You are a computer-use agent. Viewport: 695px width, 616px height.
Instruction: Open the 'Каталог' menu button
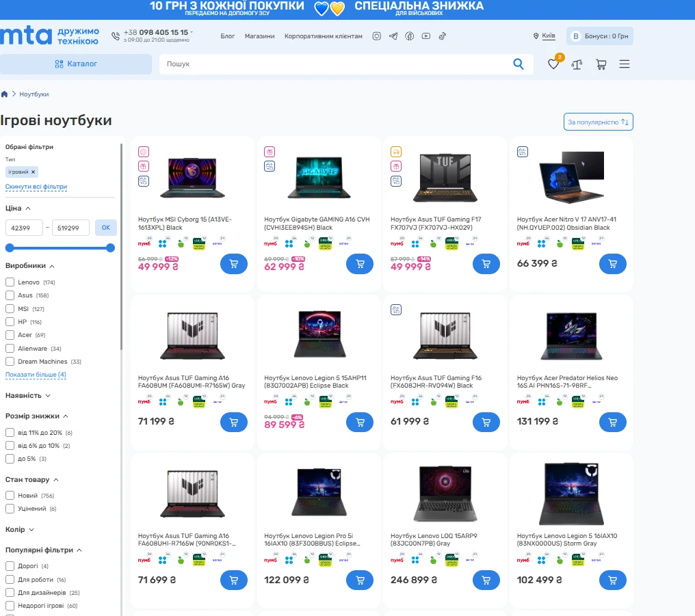[x=76, y=64]
